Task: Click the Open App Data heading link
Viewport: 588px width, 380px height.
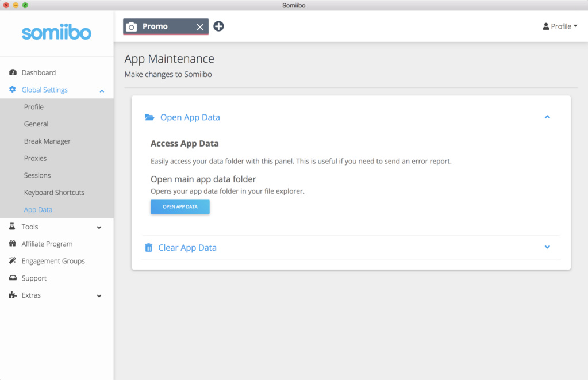Action: pos(190,117)
